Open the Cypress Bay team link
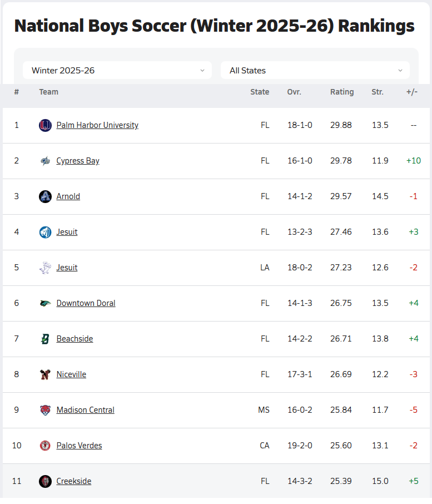 point(78,161)
